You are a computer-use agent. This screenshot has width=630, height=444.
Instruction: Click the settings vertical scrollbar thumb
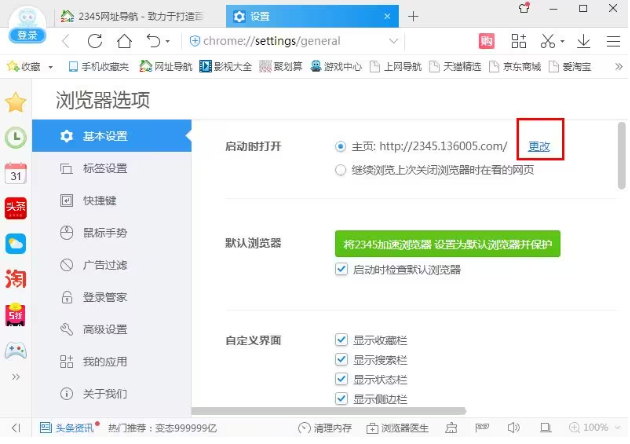[x=622, y=156]
